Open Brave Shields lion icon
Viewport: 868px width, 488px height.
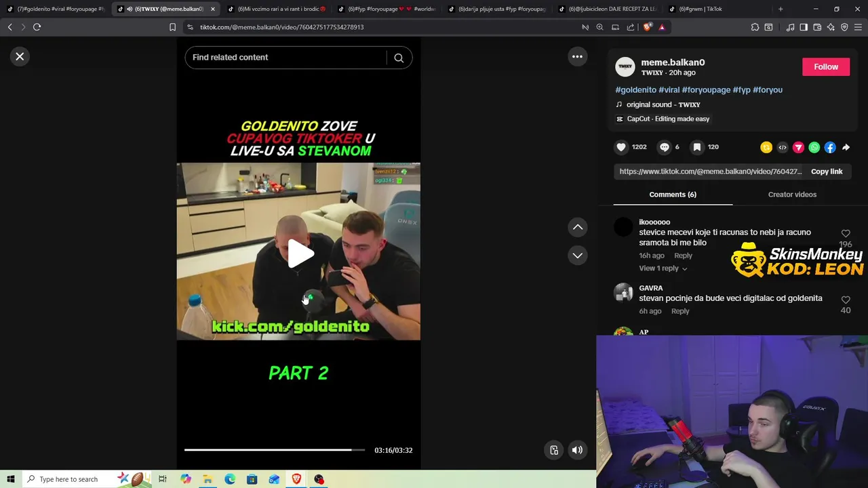[648, 27]
